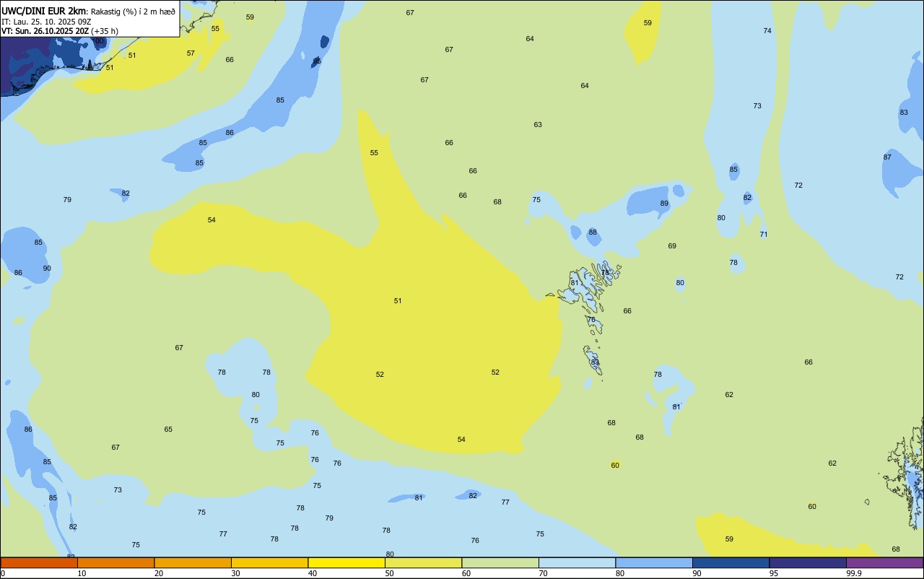Click the legend tick label '20'

[159, 573]
